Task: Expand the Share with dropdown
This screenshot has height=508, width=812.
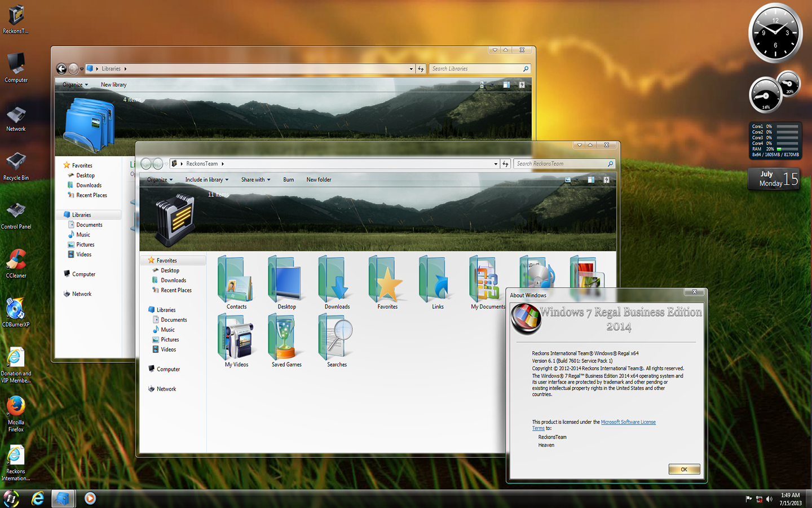Action: (255, 179)
